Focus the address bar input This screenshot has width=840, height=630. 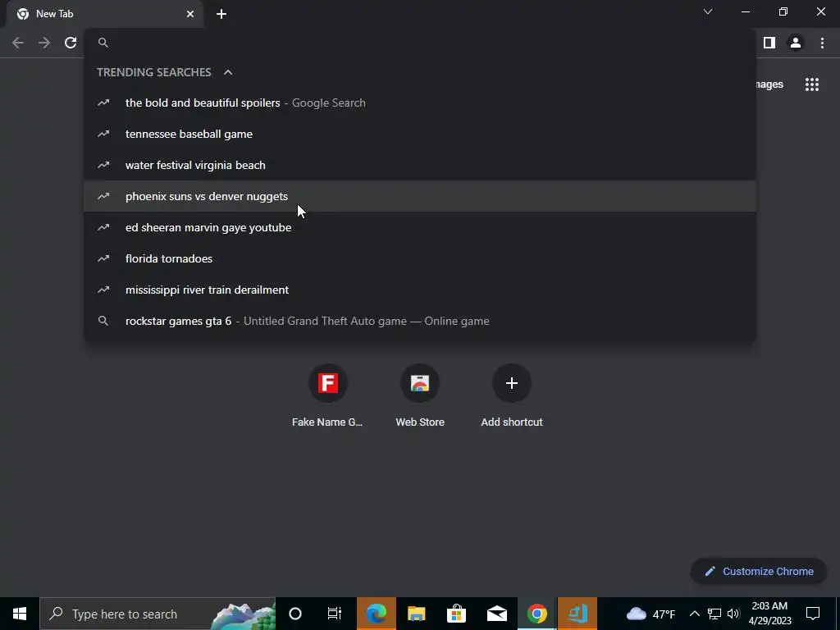coord(420,43)
